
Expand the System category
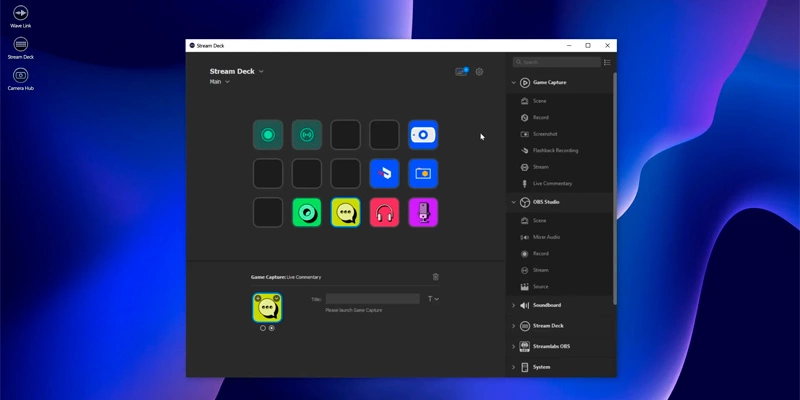[513, 367]
